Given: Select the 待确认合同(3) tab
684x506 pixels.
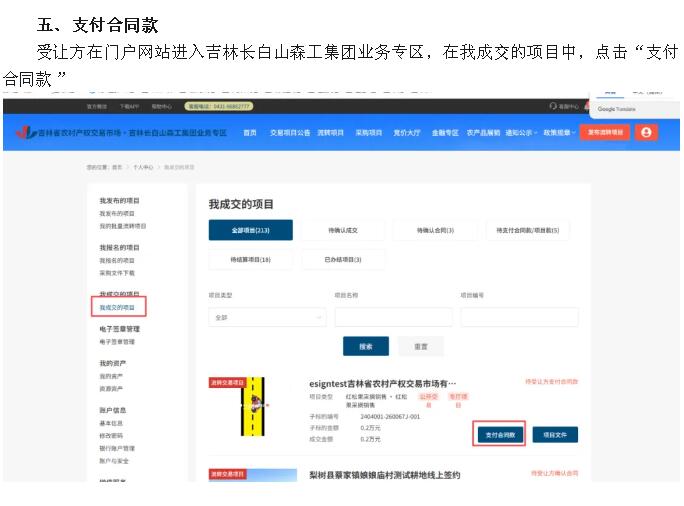Looking at the screenshot, I should click(435, 230).
